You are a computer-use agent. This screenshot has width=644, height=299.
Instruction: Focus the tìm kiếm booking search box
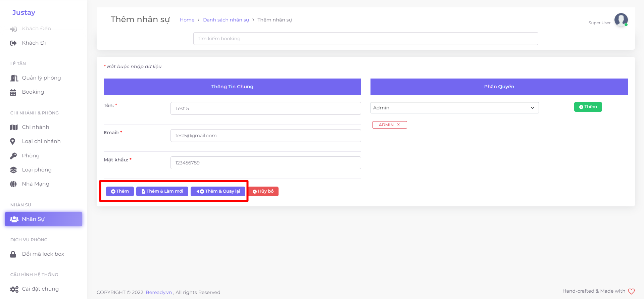pos(365,39)
